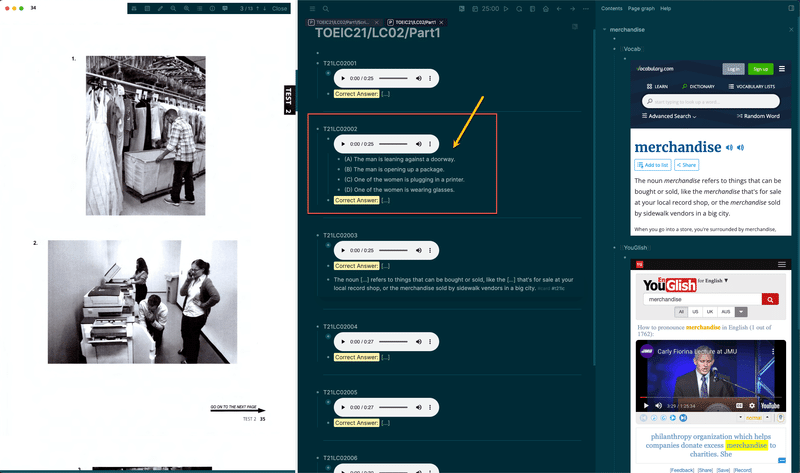Open the PDF outline list icon
This screenshot has width=800, height=473.
199,9
